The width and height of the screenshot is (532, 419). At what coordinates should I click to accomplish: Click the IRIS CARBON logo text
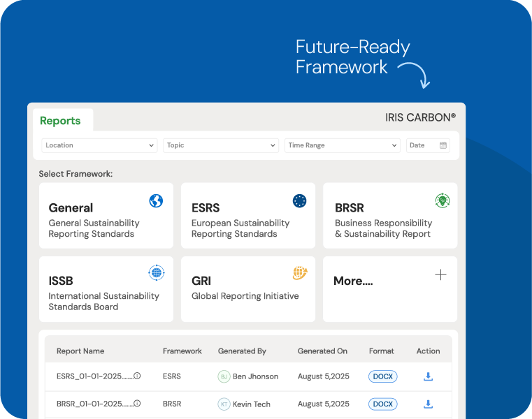(x=420, y=117)
